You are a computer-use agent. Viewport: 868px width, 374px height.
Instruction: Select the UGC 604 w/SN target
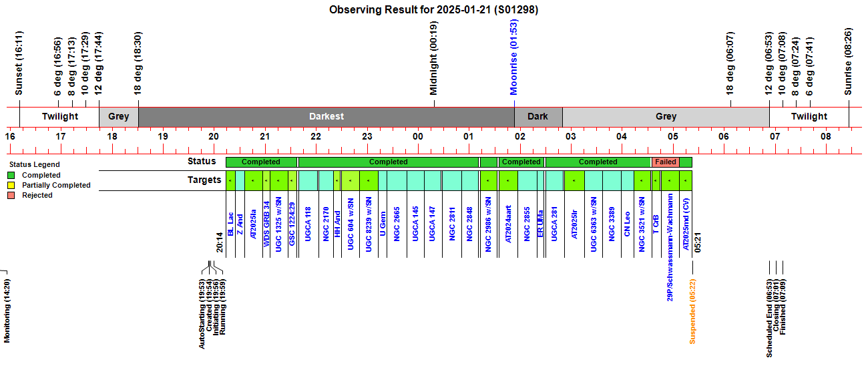(351, 224)
